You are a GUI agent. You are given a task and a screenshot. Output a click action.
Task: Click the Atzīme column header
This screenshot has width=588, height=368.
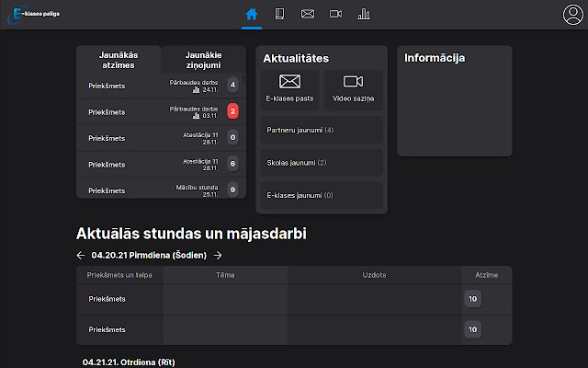pos(487,275)
